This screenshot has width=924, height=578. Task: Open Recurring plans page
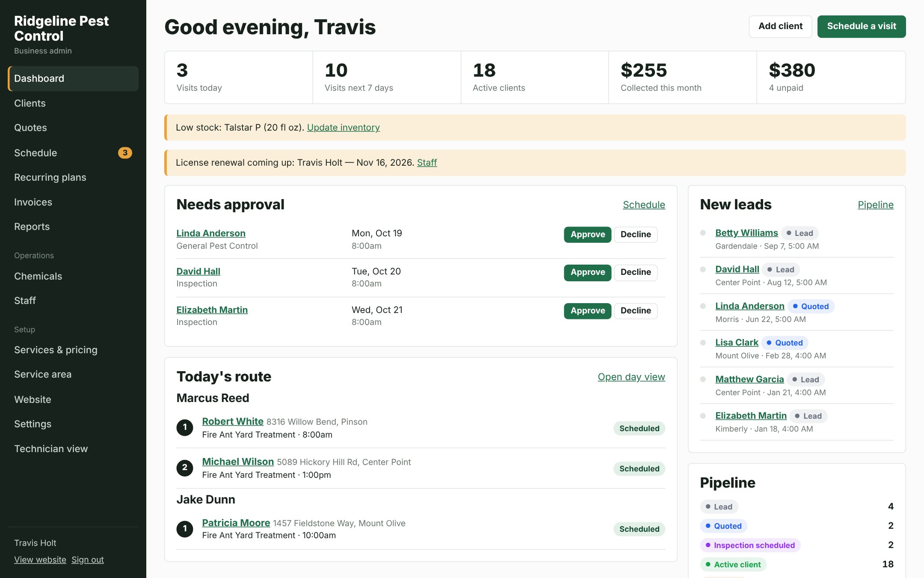pyautogui.click(x=73, y=177)
